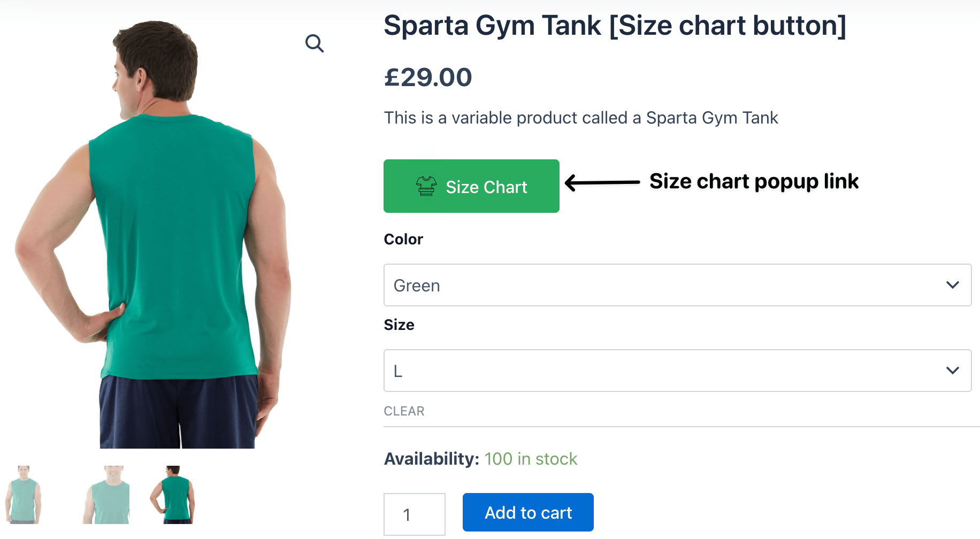Open the Color selection dropdown
Viewport: 980px width, 539px height.
[x=677, y=284]
